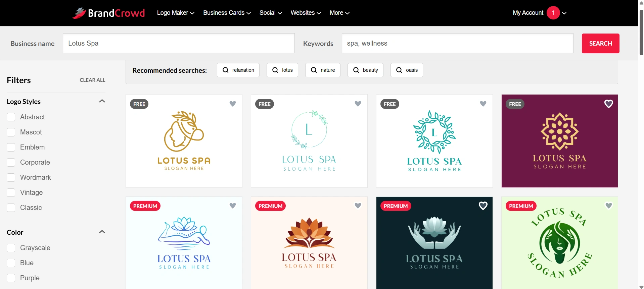Click magnifier icon on lotus search chip
This screenshot has height=289, width=644.
click(275, 70)
